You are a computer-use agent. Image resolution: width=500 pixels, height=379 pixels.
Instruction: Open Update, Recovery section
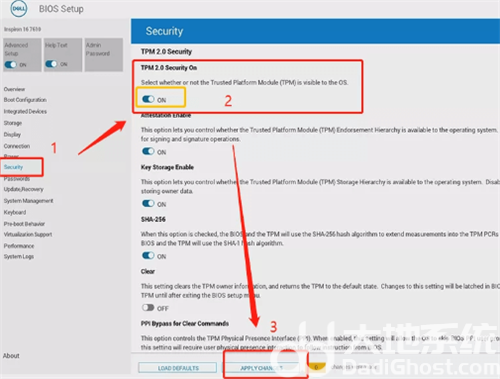point(23,189)
